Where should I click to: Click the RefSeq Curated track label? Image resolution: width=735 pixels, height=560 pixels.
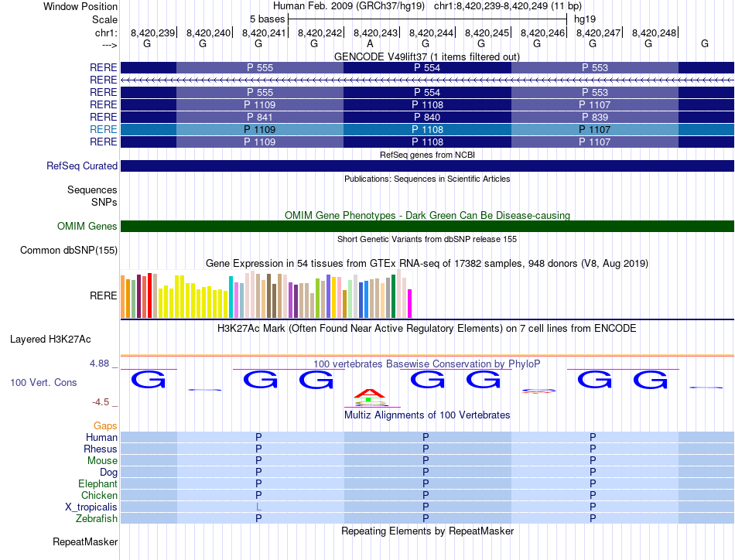(x=81, y=166)
